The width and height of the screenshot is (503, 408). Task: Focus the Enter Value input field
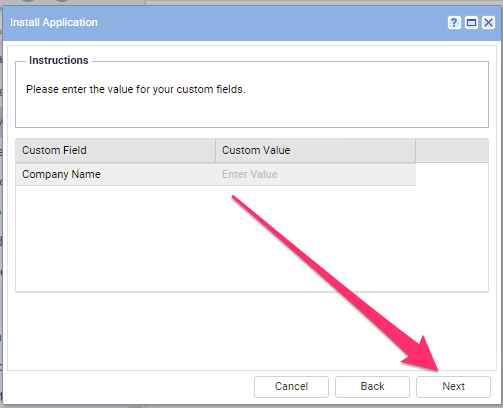coord(315,174)
